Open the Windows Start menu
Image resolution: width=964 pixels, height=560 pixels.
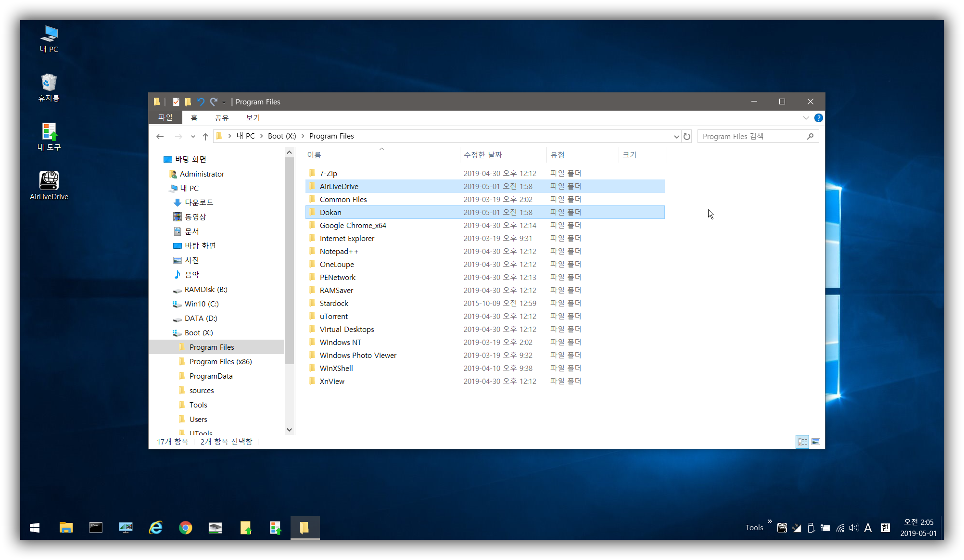[35, 528]
